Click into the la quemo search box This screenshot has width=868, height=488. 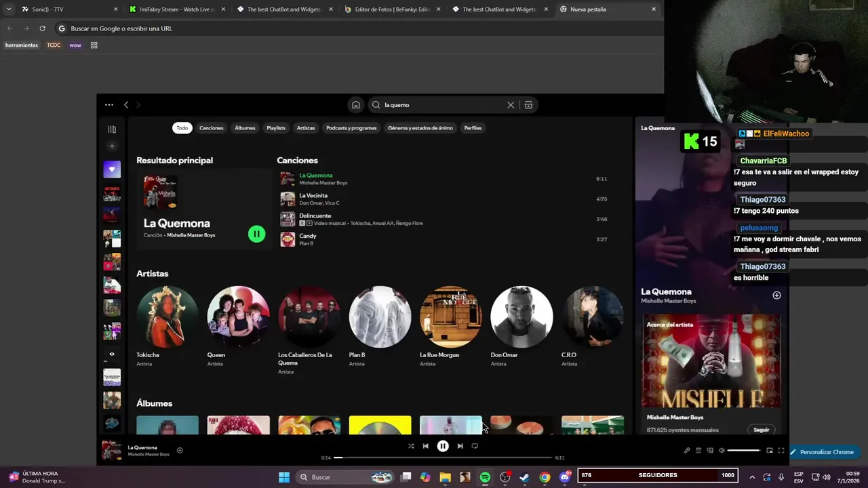click(444, 105)
